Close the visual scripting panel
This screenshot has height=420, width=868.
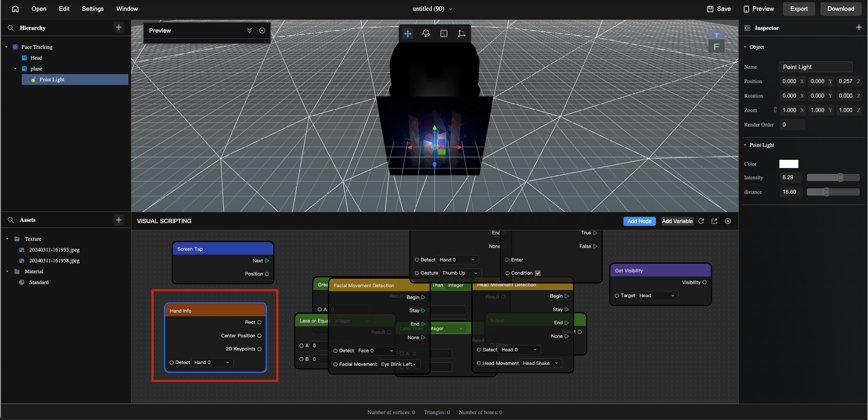tap(728, 221)
